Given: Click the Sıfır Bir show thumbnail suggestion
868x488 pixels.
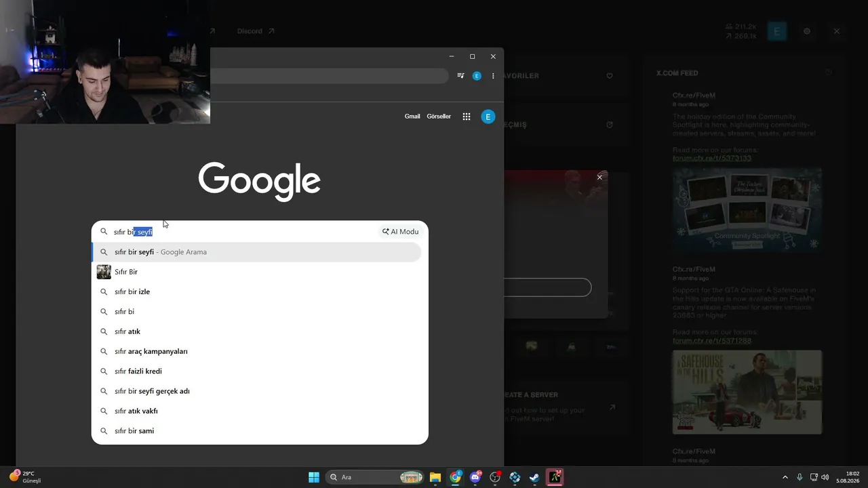Looking at the screenshot, I should pos(104,272).
